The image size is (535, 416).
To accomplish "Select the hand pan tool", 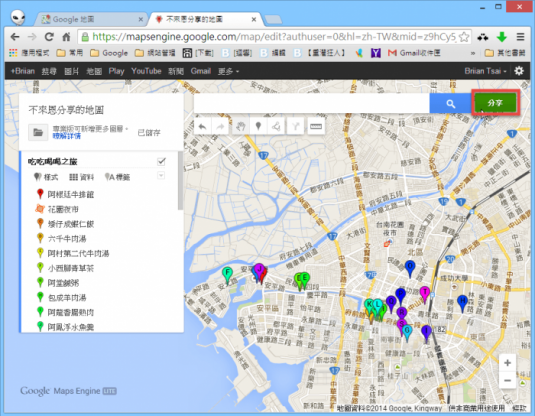I will click(241, 127).
